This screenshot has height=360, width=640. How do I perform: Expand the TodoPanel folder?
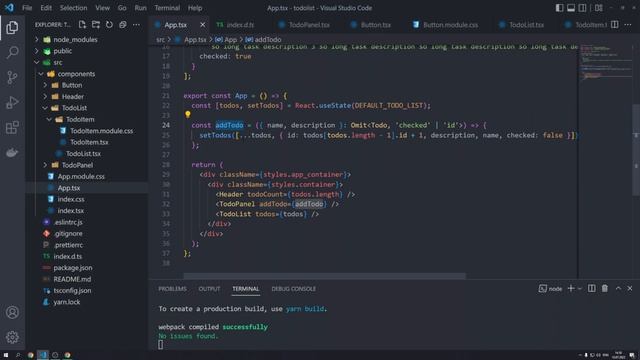point(45,165)
